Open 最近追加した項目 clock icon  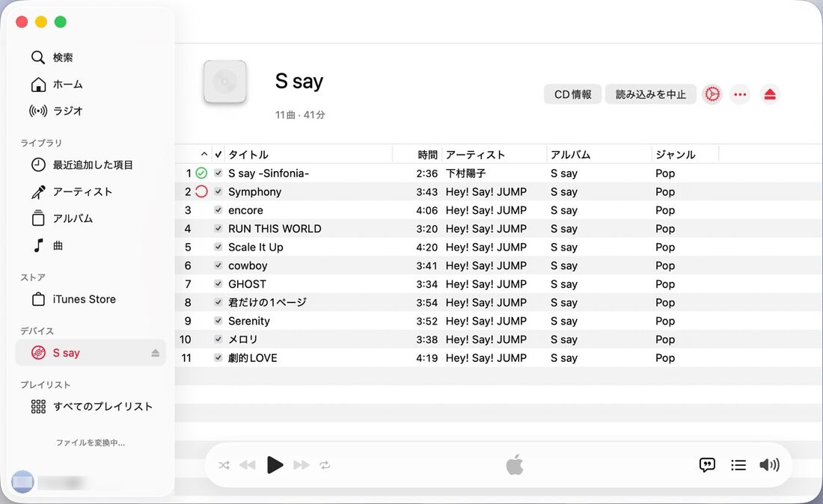click(x=38, y=165)
